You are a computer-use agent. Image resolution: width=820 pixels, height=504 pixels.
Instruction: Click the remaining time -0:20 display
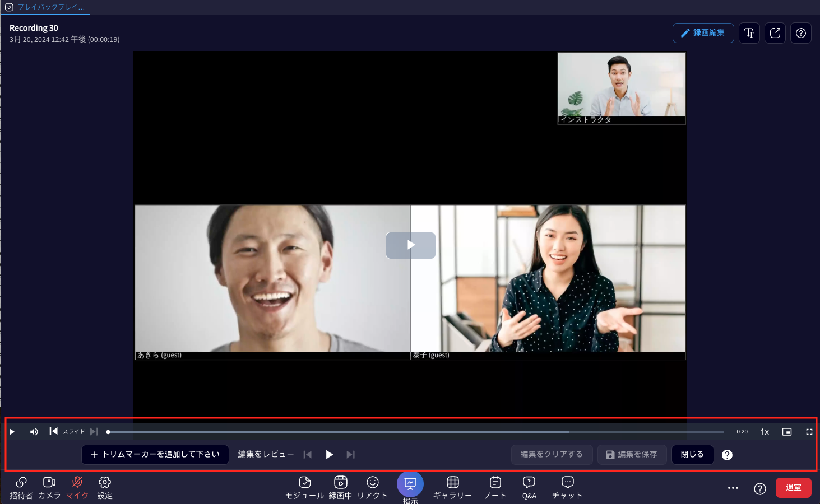coord(741,432)
